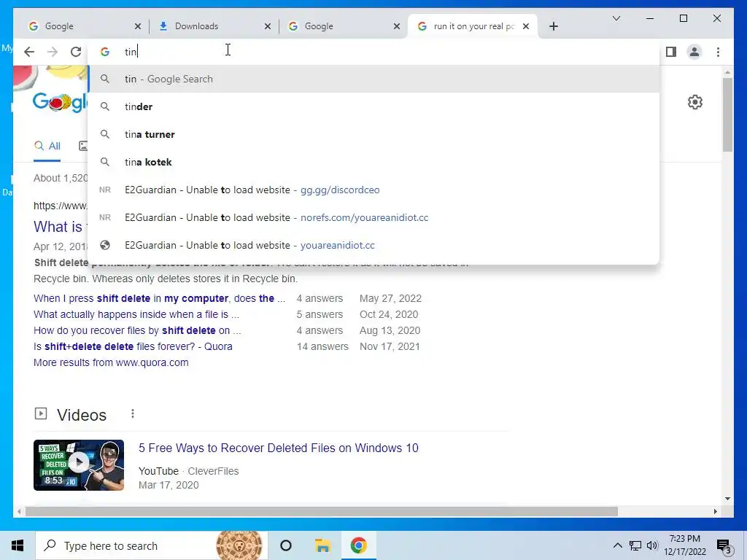Open Google quick settings gear icon
This screenshot has height=560, width=747.
click(x=695, y=102)
